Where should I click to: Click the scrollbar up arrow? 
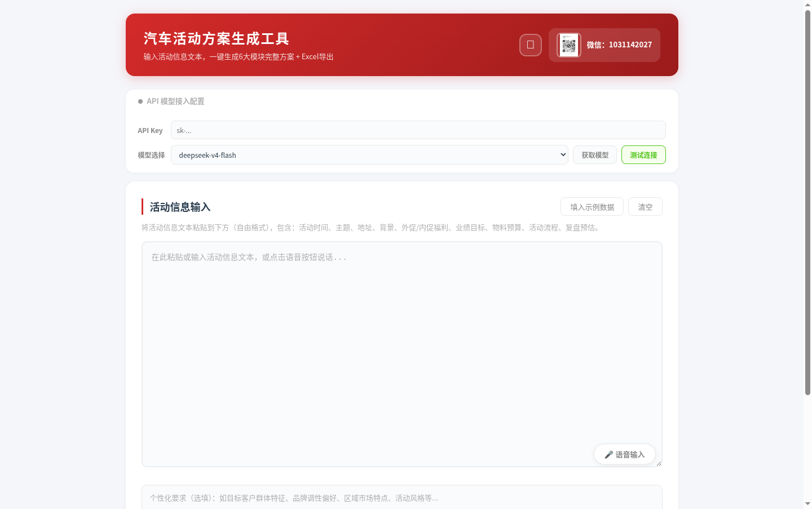(x=807, y=5)
